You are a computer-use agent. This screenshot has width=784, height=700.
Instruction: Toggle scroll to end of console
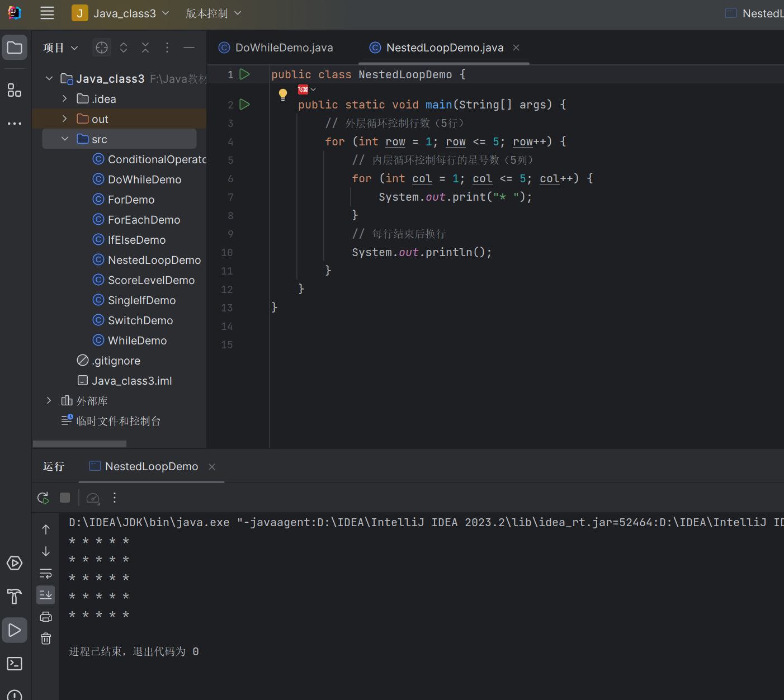tap(46, 595)
